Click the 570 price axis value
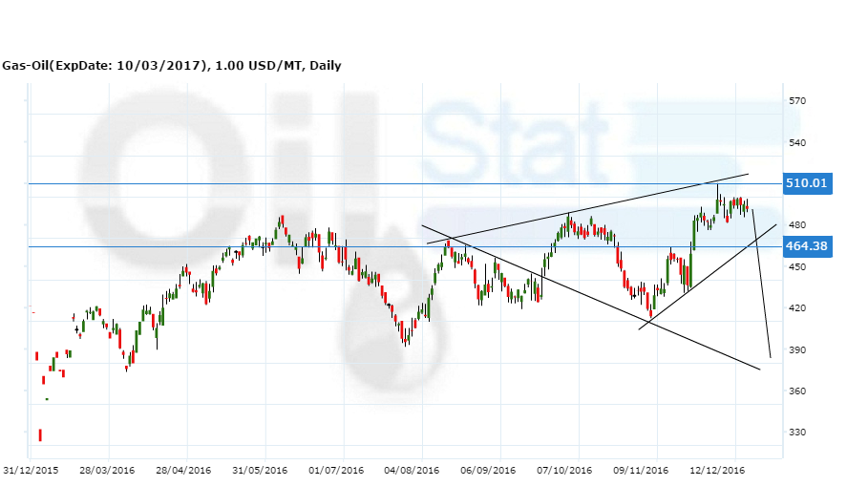The image size is (868, 486). [x=798, y=101]
